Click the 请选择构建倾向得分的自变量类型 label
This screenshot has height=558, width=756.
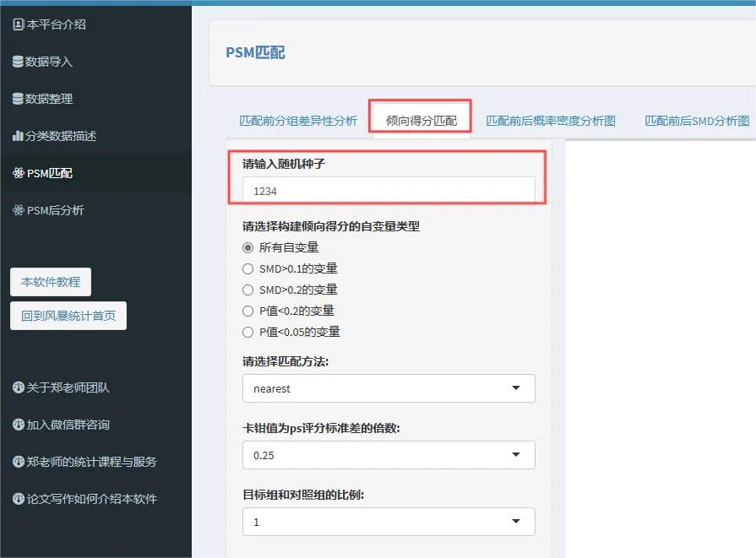click(x=331, y=226)
